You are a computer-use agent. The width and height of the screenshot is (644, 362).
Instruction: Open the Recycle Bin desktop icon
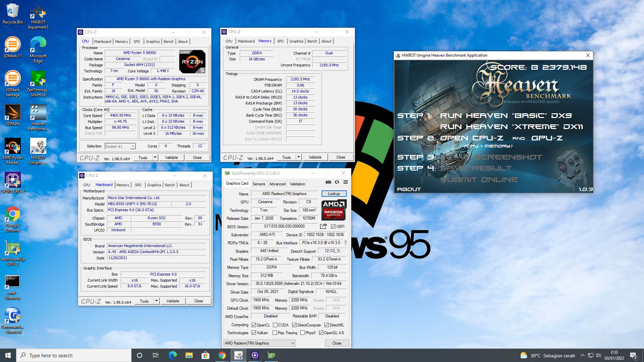[x=12, y=14]
